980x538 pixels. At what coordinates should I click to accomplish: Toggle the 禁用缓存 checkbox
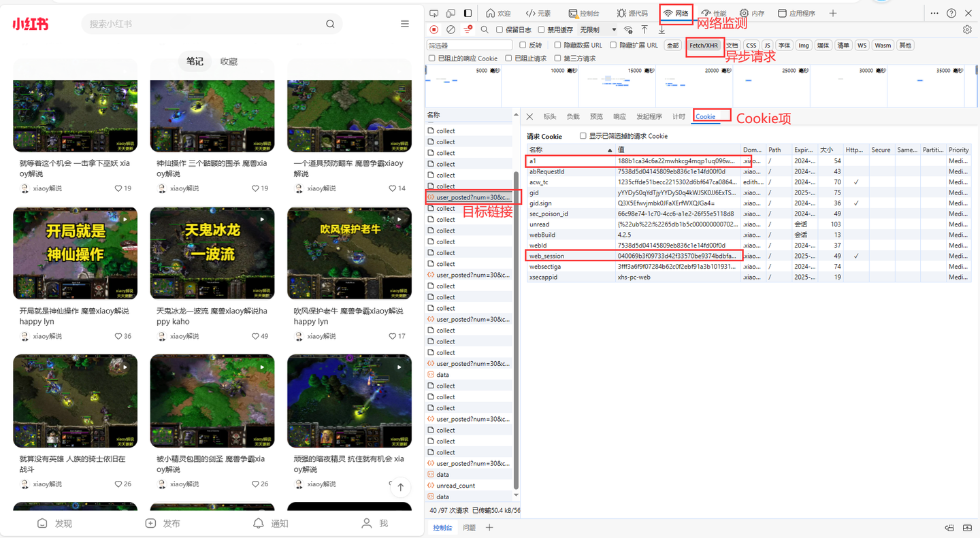coord(542,30)
